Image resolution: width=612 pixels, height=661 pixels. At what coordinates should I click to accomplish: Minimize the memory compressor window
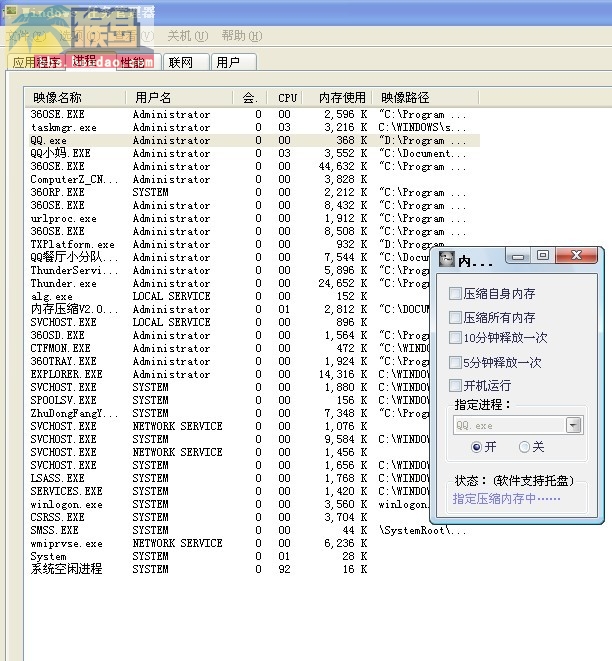518,256
